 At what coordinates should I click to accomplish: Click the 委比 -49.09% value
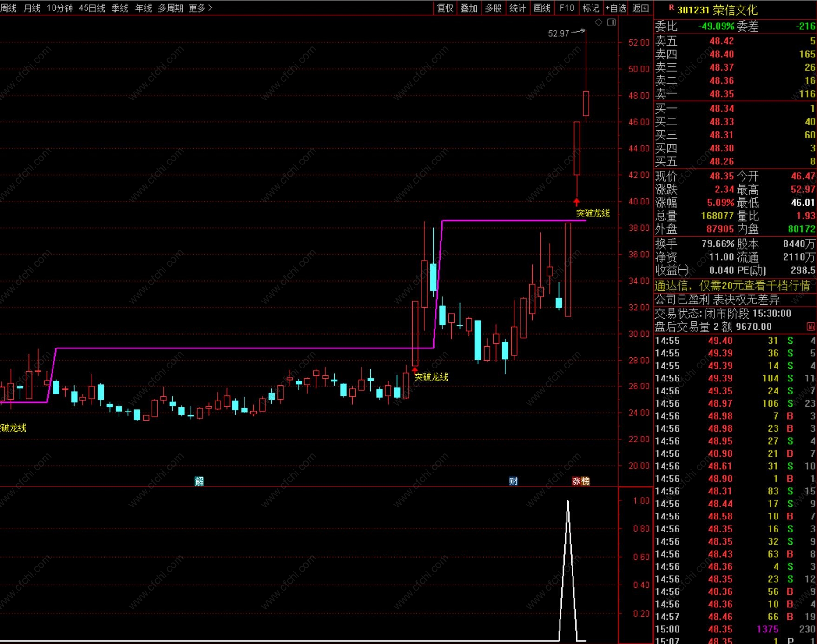716,26
